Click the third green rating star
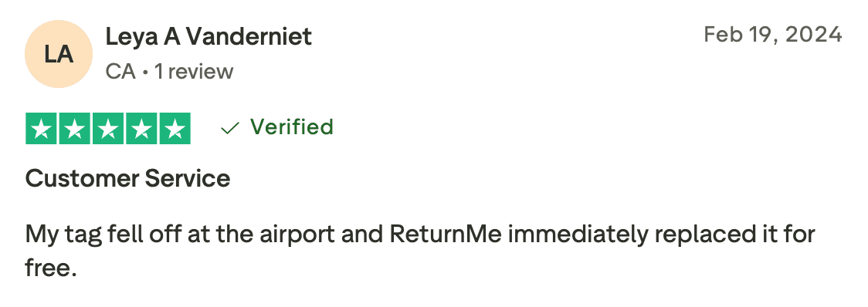868x307 pixels. [108, 128]
